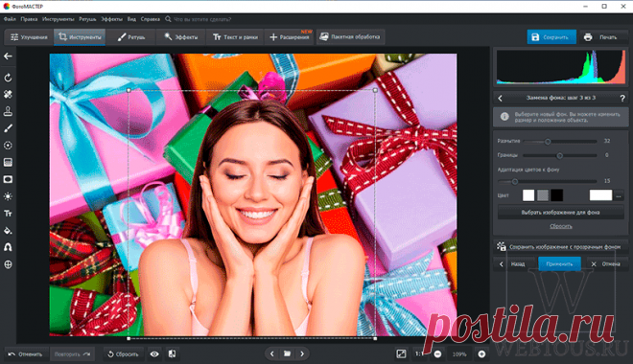Click the search magnifier in the menu bar
Viewport: 633px width, 364px height.
coord(168,19)
